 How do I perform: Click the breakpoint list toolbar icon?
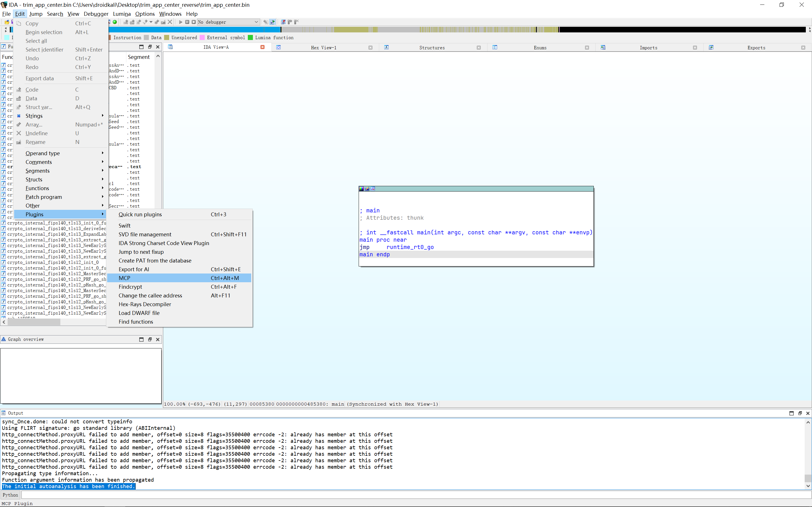(x=283, y=22)
